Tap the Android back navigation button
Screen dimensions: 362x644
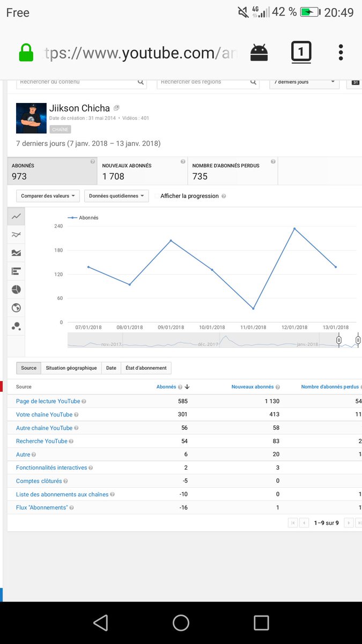click(x=100, y=623)
